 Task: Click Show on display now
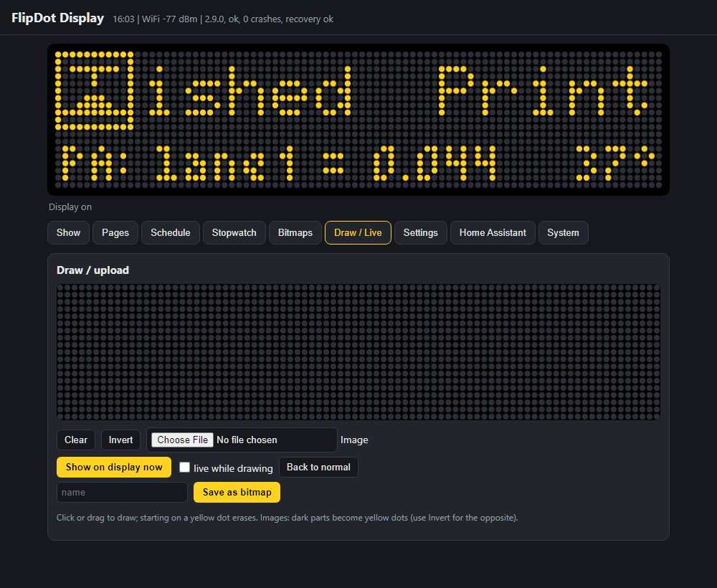click(x=114, y=468)
